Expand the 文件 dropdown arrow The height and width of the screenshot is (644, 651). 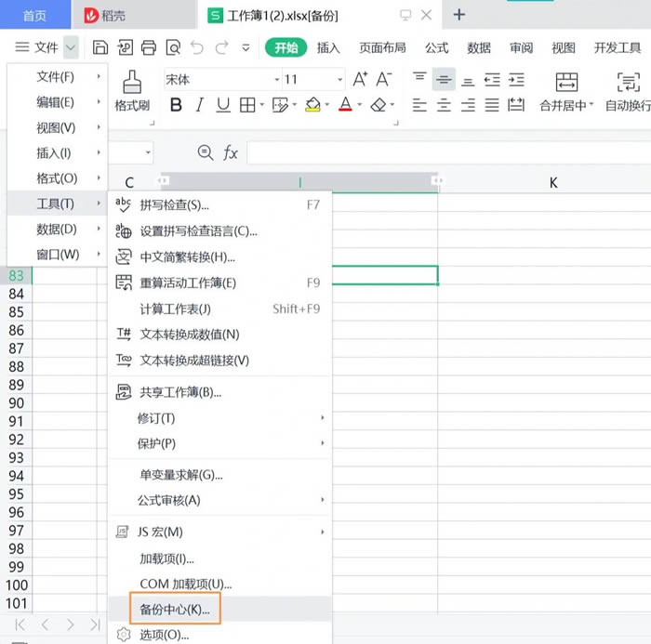pos(71,47)
